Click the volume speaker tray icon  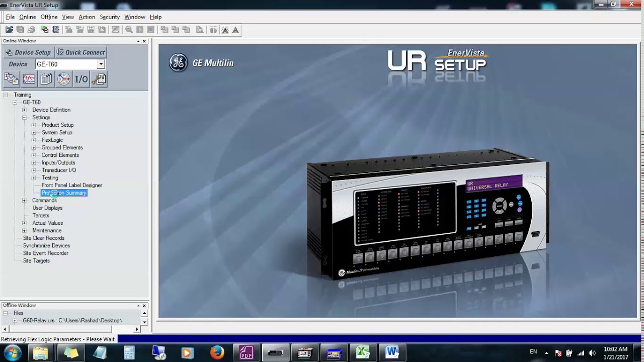pos(592,353)
